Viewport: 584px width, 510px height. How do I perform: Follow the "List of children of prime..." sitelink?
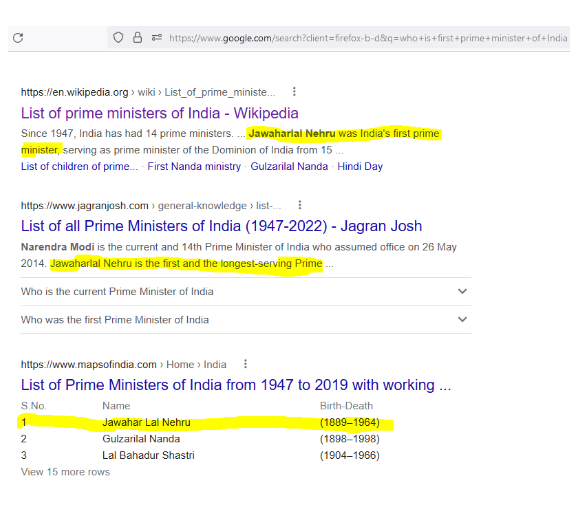point(79,166)
